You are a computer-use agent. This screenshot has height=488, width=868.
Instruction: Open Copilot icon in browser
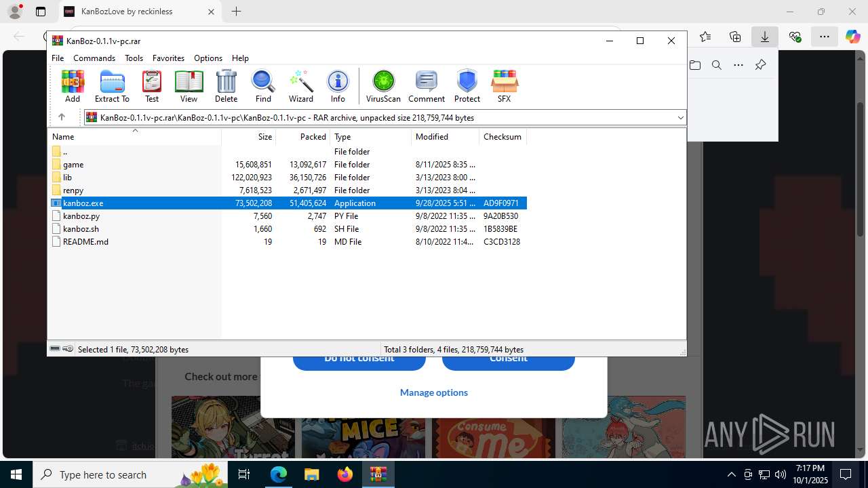[852, 37]
